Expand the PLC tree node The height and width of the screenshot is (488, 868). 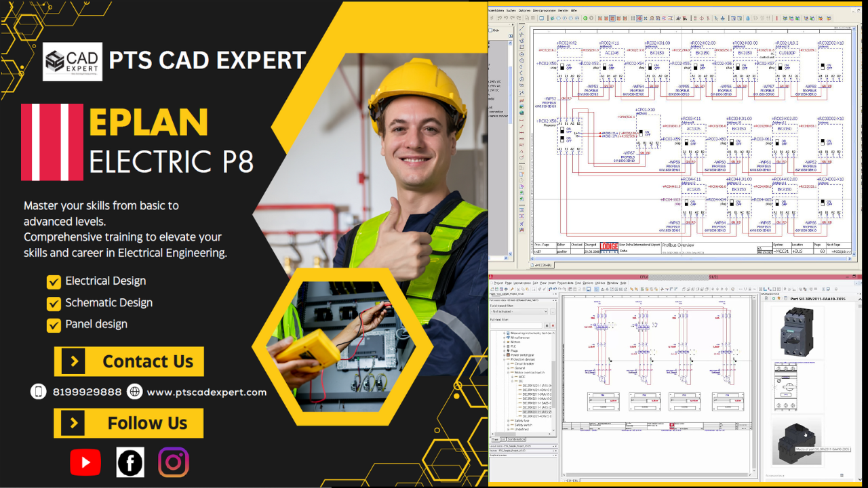coord(504,346)
